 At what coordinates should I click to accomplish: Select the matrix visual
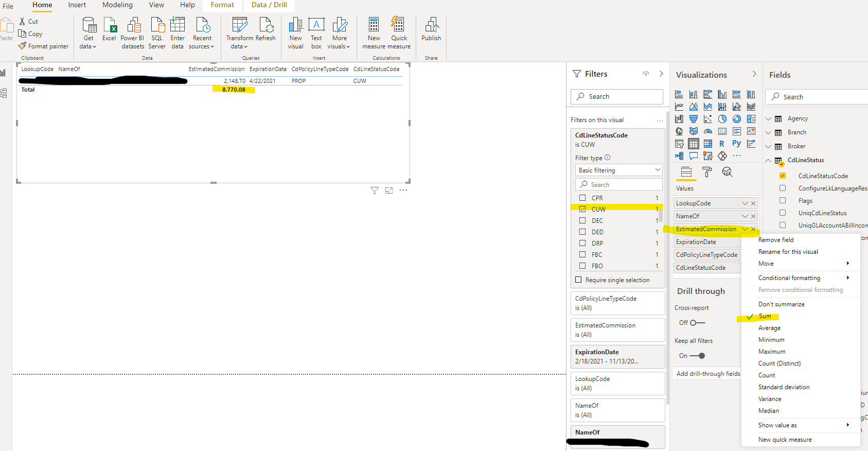(708, 144)
